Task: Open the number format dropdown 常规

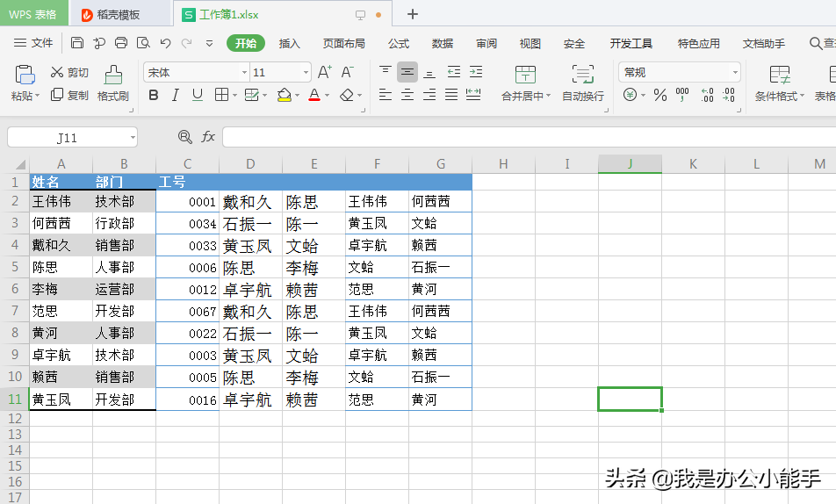Action: tap(734, 73)
